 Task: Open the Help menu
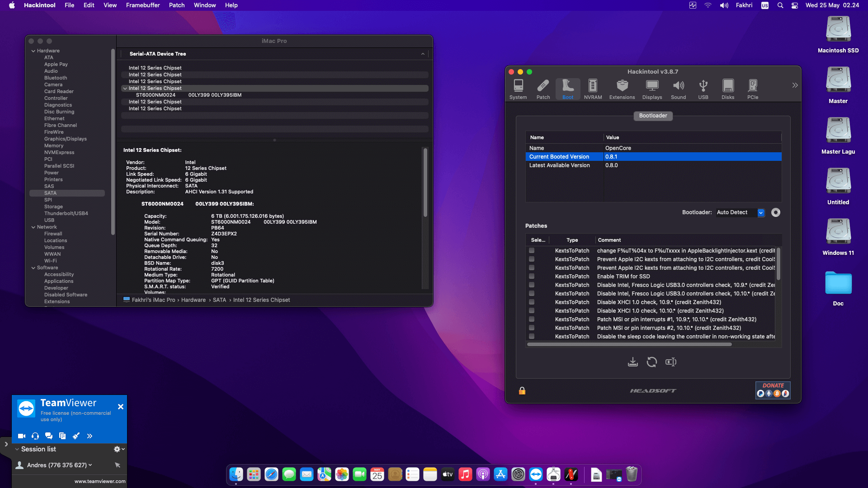click(231, 5)
